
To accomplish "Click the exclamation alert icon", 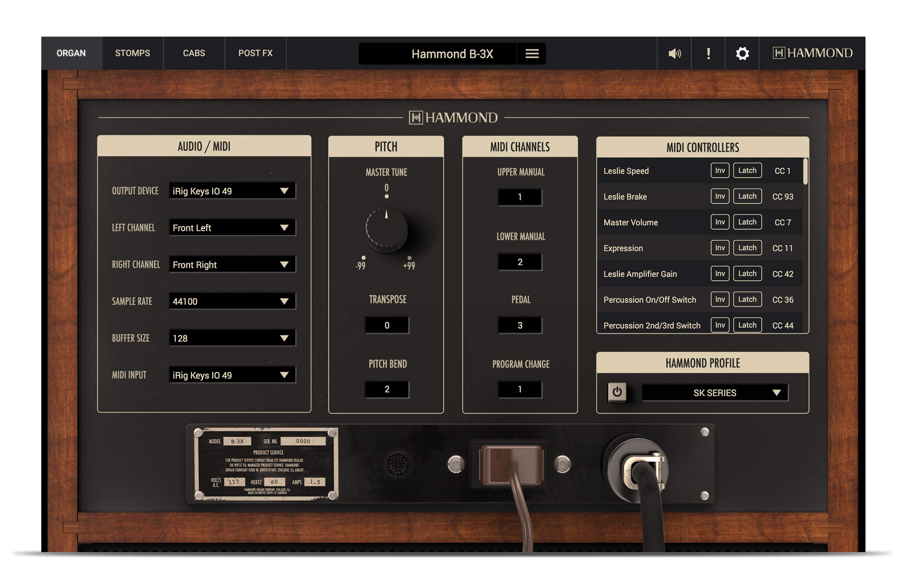I will (x=708, y=53).
